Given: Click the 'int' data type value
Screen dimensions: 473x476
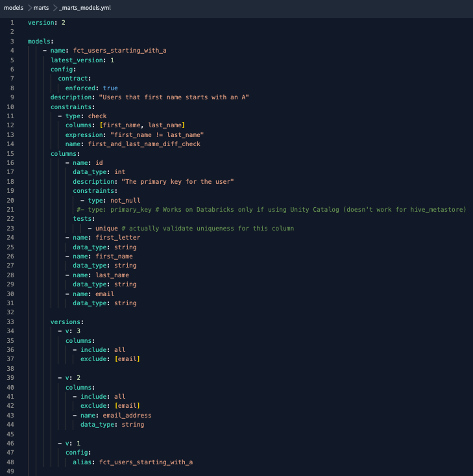Looking at the screenshot, I should tap(120, 172).
